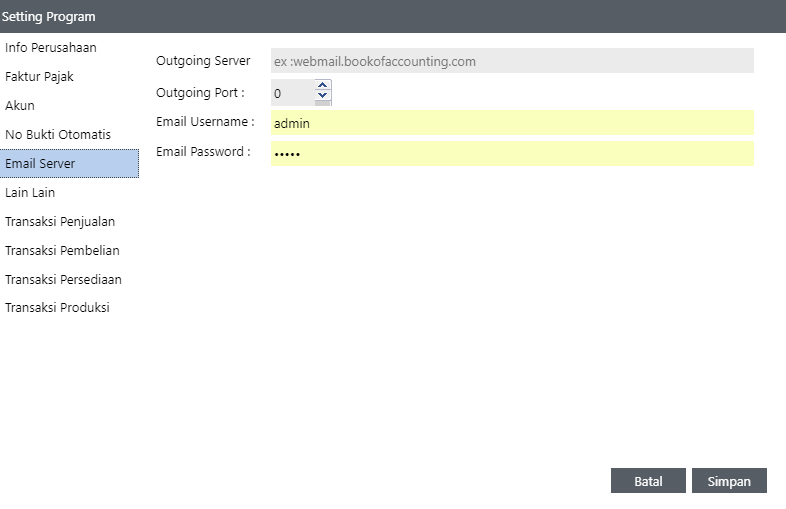The image size is (786, 509).
Task: Focus the Email Password field
Action: 511,154
